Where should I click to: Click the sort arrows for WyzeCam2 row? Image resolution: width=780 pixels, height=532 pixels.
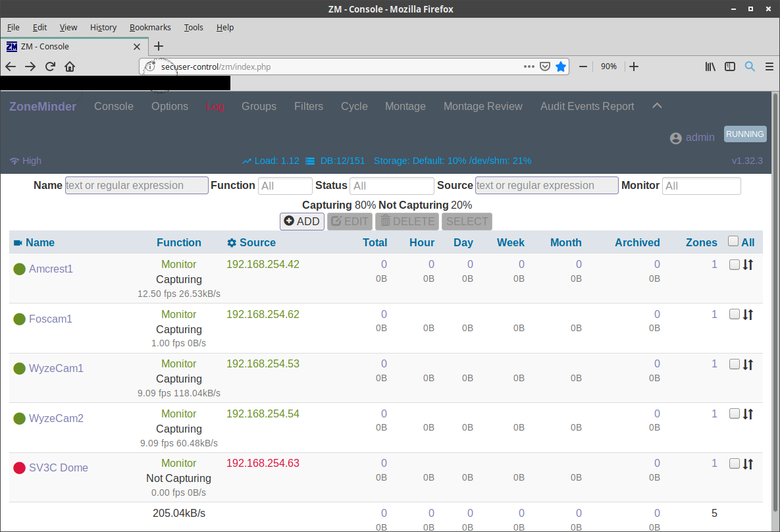tap(748, 414)
